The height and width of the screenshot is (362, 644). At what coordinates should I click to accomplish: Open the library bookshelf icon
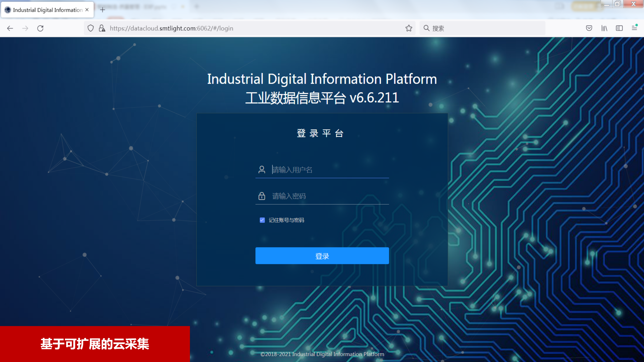pos(604,28)
